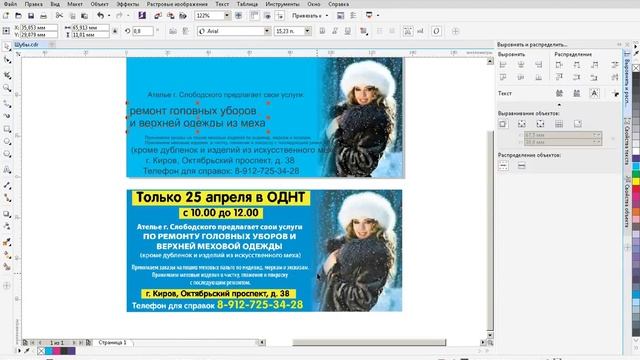This screenshot has width=640, height=360.
Task: Open the Файл menu
Action: point(10,4)
